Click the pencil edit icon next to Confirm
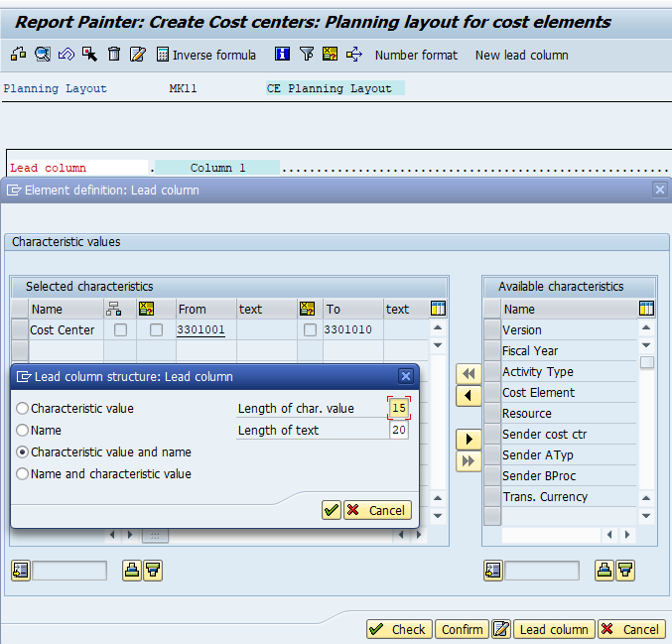Screen dimensions: 672x644 [x=501, y=629]
